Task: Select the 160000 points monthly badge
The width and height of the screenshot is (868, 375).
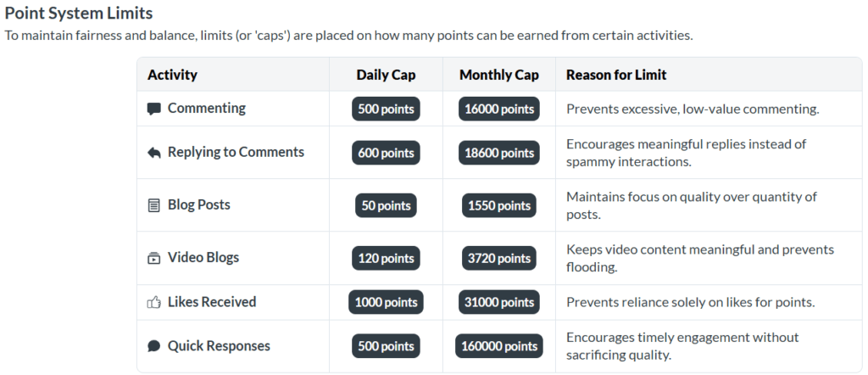Action: (499, 346)
